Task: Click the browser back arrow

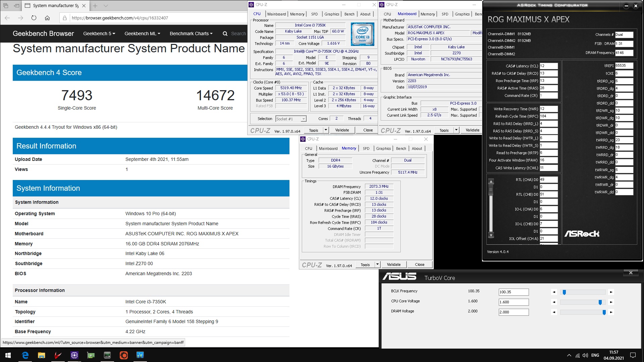Action: pos(7,18)
